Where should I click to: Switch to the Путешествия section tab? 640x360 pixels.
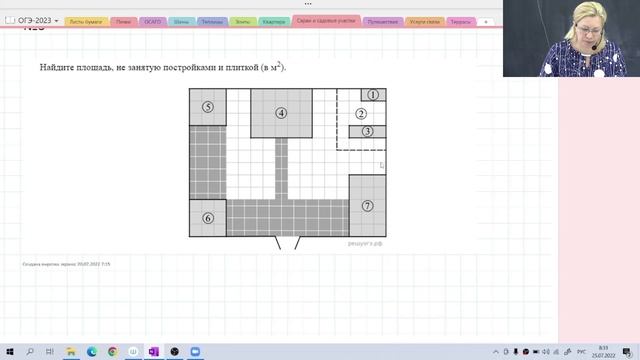coord(382,22)
